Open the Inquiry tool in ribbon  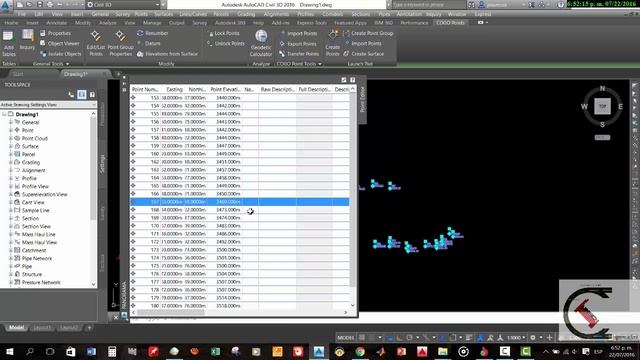tap(27, 40)
